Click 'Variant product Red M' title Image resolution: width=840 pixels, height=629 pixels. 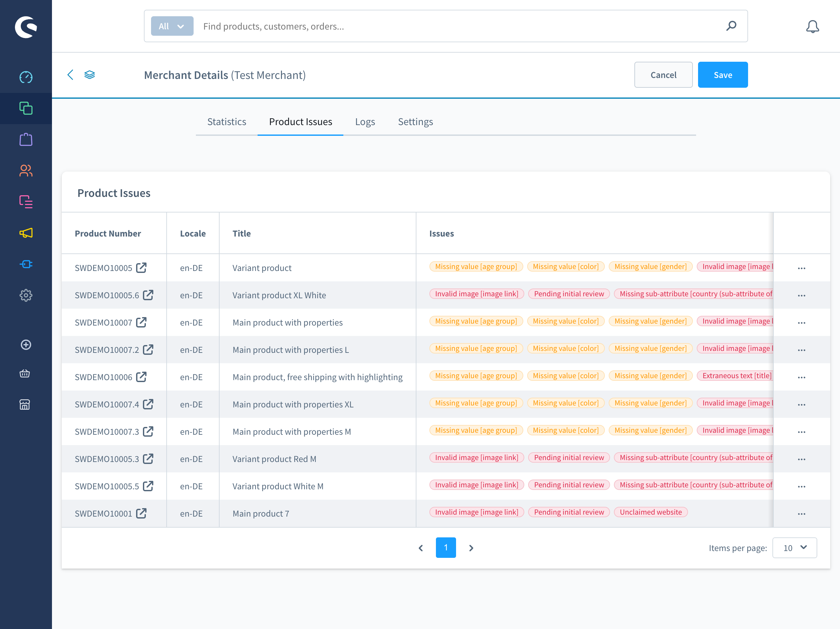point(274,459)
